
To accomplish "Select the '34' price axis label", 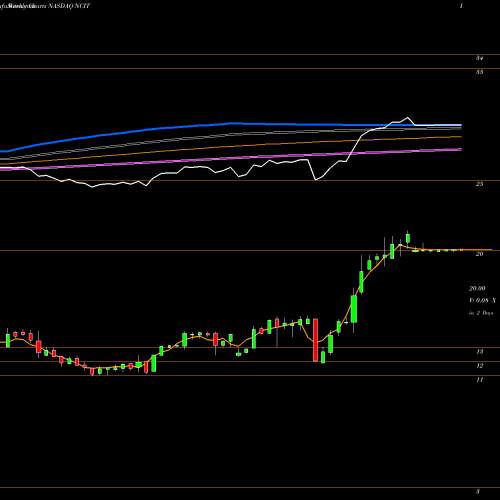I will [x=479, y=58].
